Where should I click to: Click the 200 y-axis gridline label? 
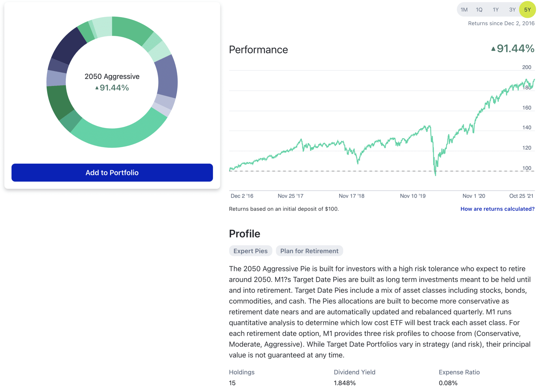tap(526, 67)
